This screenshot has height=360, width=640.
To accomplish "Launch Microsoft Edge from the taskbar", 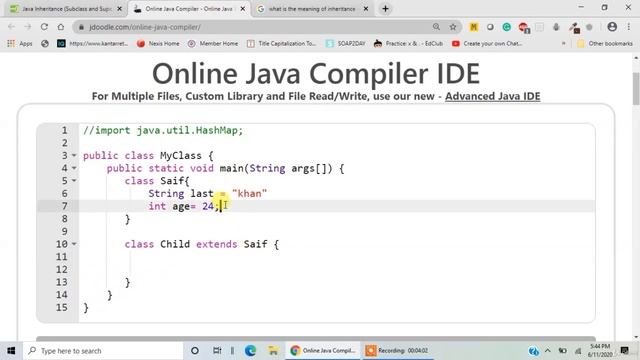I will tap(250, 351).
